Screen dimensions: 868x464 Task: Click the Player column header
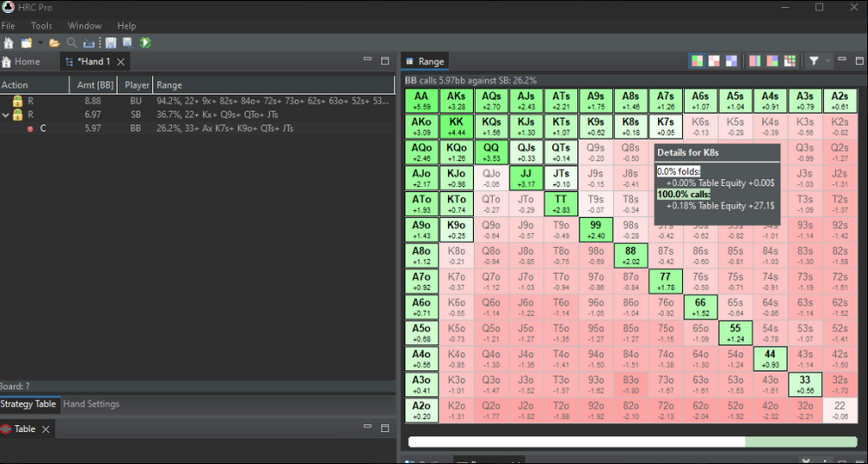coord(135,85)
